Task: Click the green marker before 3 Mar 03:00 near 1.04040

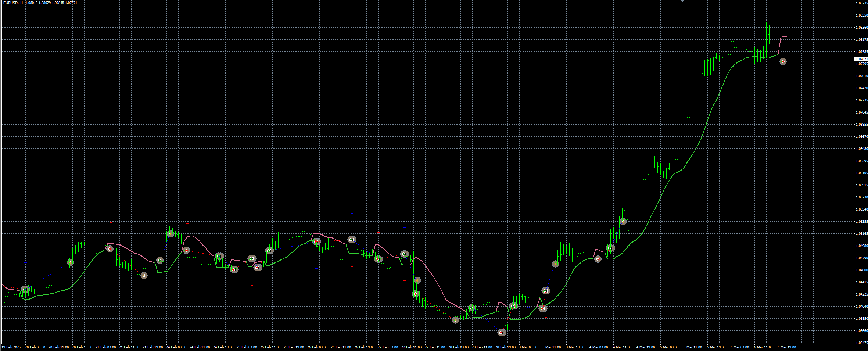Action: (x=513, y=306)
